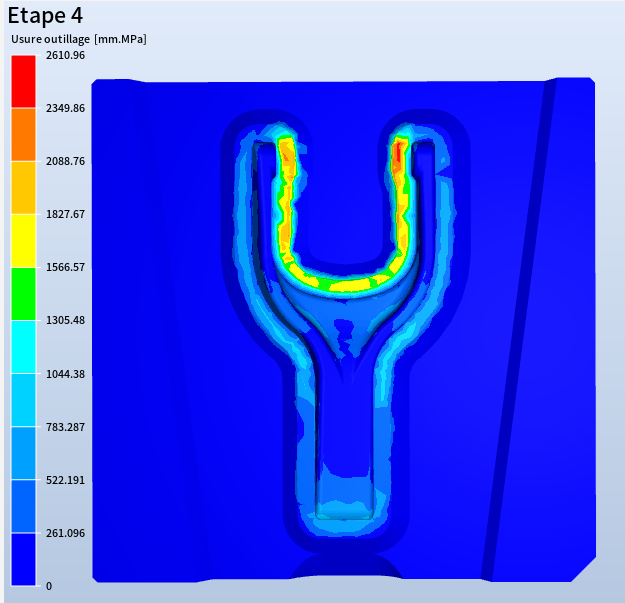Click the legend value 2349.86
The image size is (625, 603).
(65, 108)
